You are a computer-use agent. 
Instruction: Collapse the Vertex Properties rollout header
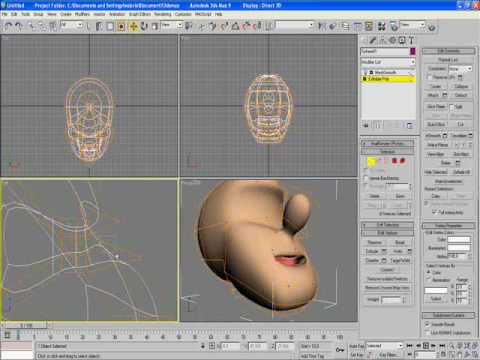click(x=448, y=226)
